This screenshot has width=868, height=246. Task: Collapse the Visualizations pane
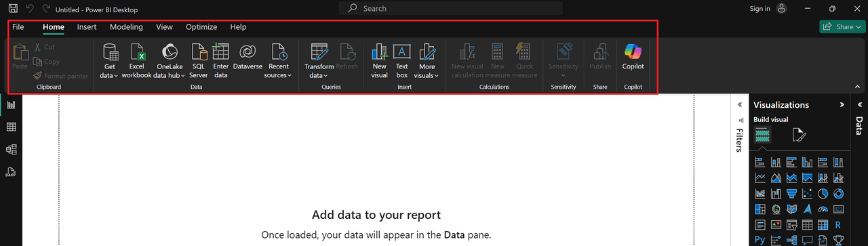click(x=842, y=104)
